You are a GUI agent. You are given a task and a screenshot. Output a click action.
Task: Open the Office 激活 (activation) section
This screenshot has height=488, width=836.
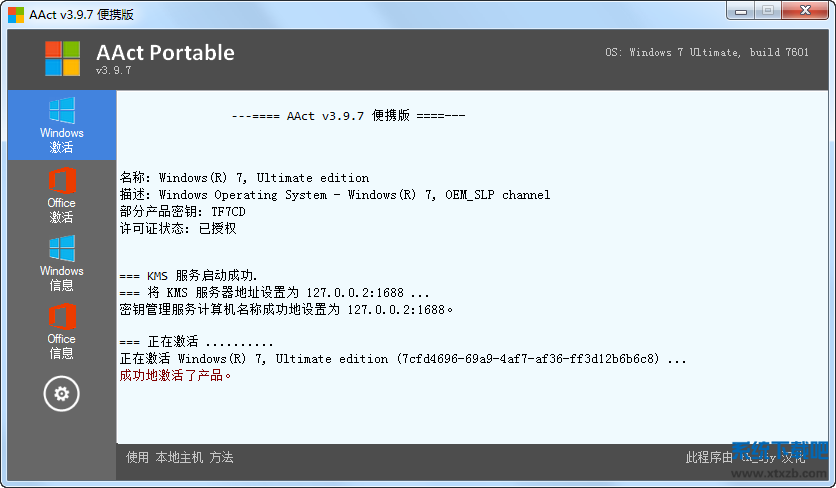(61, 194)
